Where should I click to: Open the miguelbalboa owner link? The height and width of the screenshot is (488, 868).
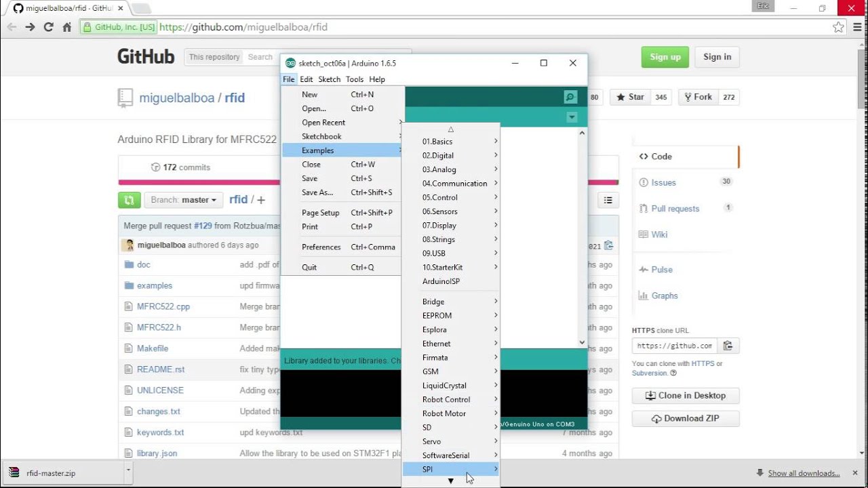[x=177, y=98]
